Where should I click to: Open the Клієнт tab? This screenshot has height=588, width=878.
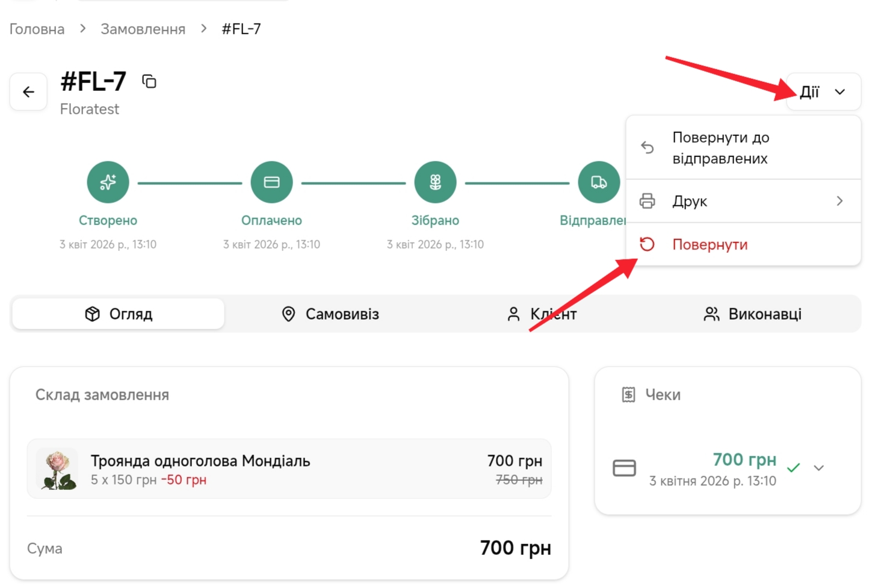pos(542,314)
